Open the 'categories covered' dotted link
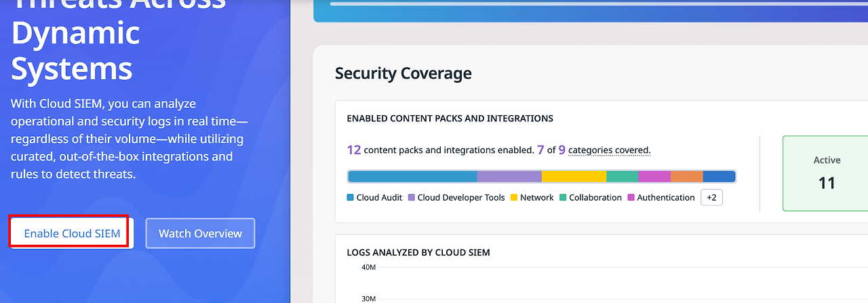Image resolution: width=868 pixels, height=303 pixels. (609, 150)
